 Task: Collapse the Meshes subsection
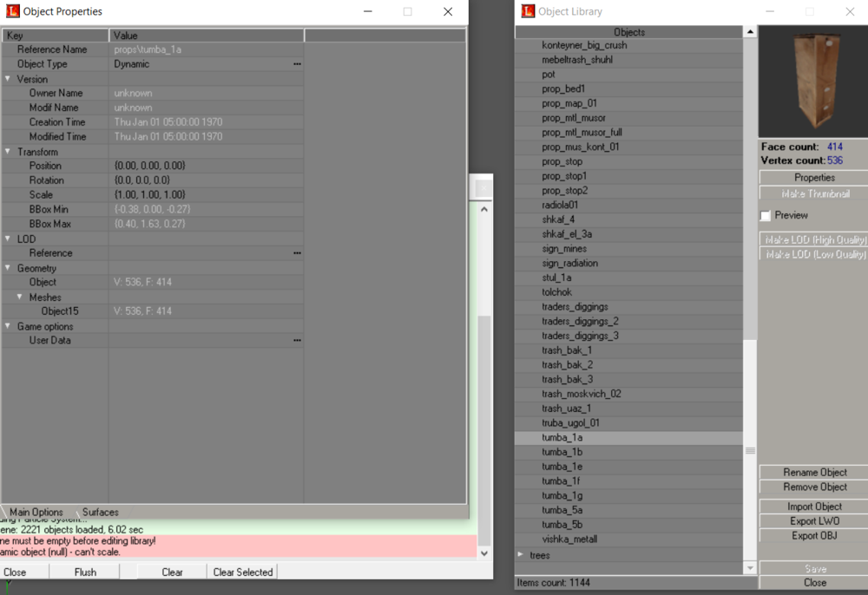click(20, 297)
